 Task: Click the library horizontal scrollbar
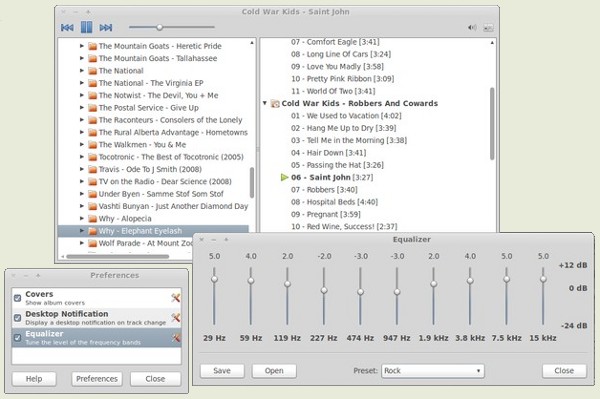tap(117, 256)
